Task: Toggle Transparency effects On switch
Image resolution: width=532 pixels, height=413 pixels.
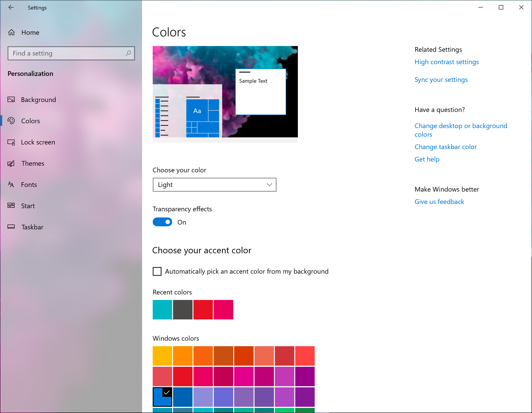Action: point(162,222)
